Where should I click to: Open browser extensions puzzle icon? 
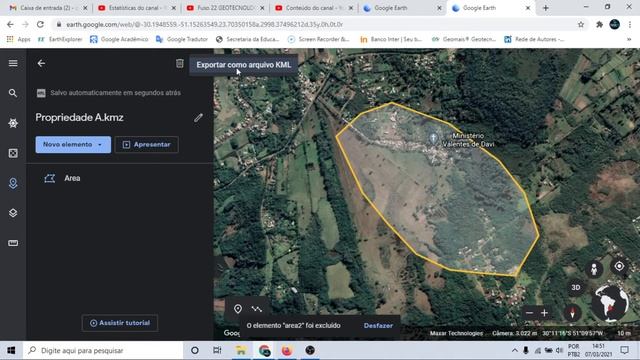pos(599,24)
